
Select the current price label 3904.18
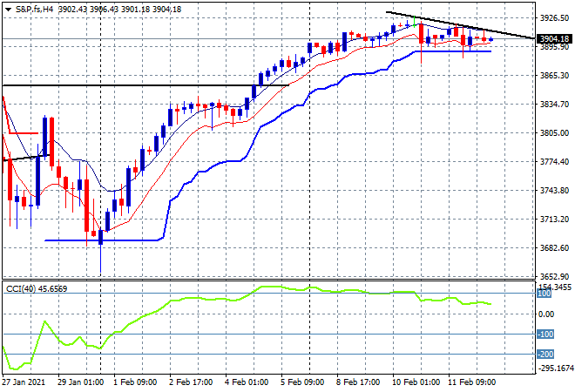click(554, 39)
